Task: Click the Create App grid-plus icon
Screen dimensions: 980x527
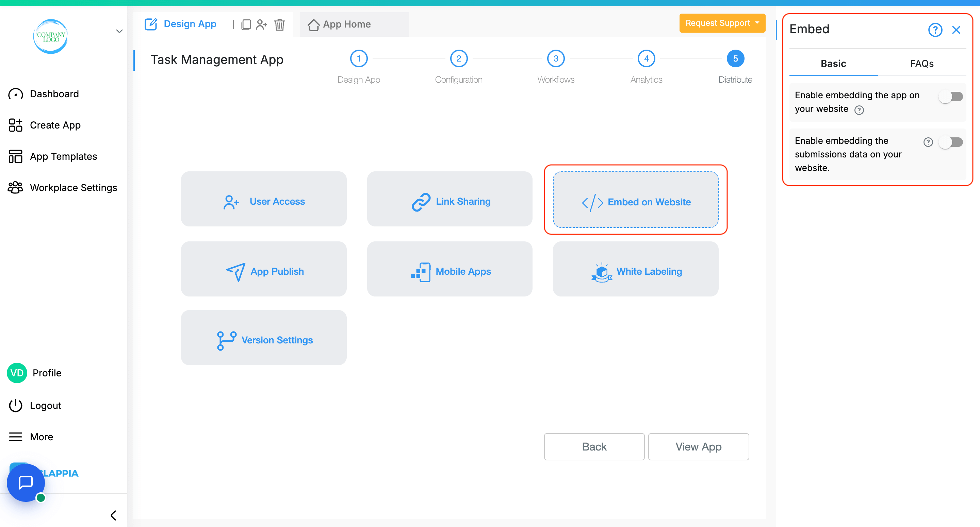Action: [16, 125]
